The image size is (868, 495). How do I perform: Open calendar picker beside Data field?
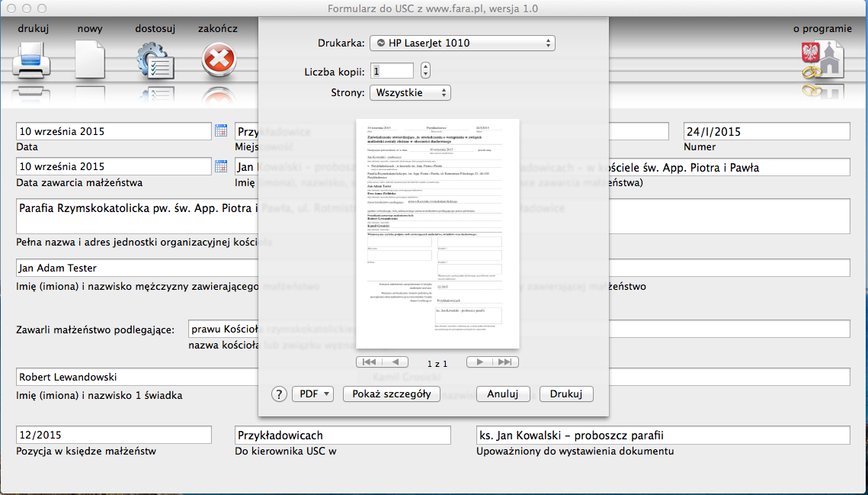coord(221,131)
